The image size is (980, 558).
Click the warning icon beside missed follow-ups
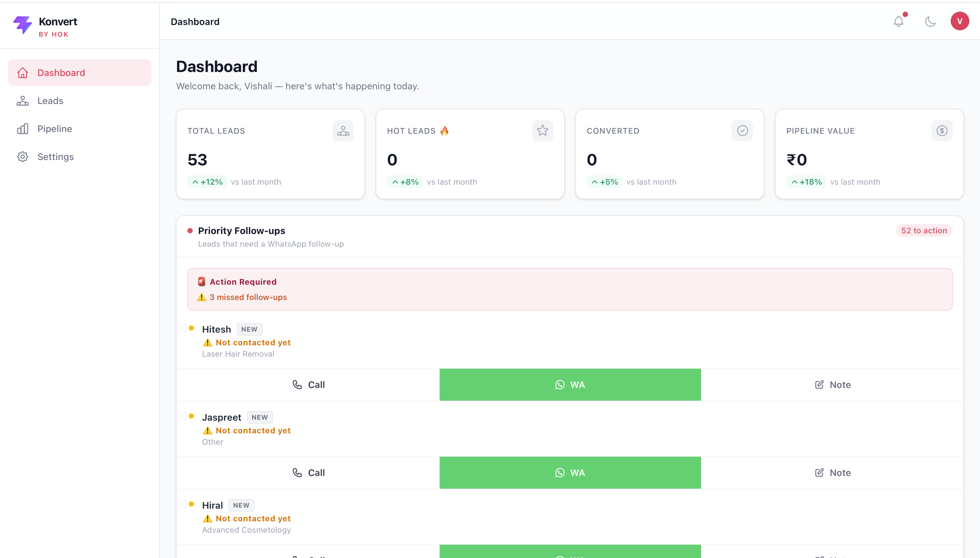202,297
